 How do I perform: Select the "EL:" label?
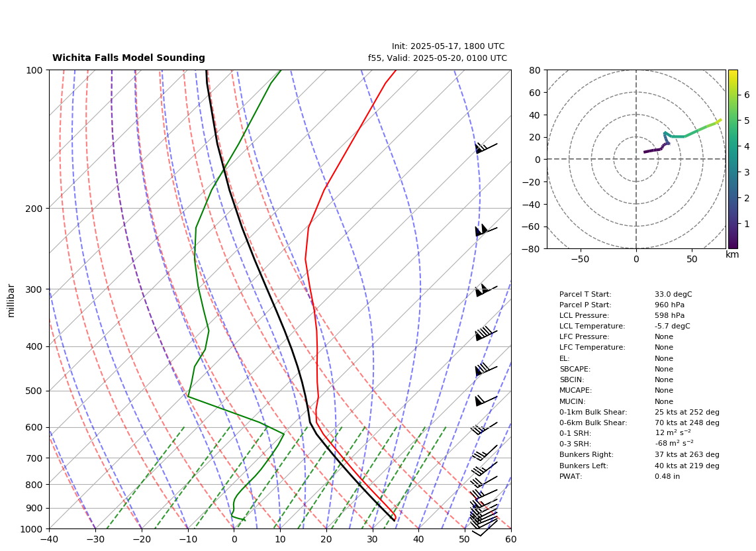pos(564,358)
